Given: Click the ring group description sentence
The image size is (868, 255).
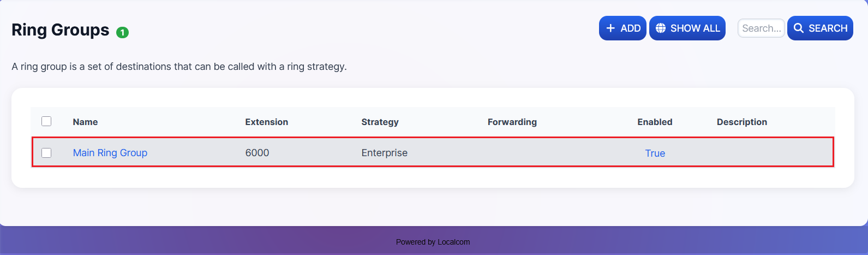Looking at the screenshot, I should [179, 67].
